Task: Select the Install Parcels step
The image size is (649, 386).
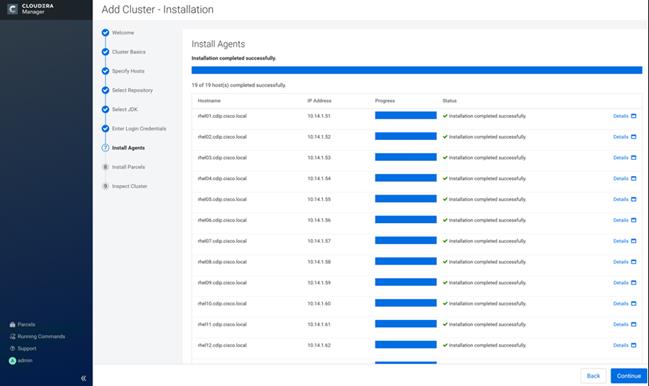Action: click(128, 167)
